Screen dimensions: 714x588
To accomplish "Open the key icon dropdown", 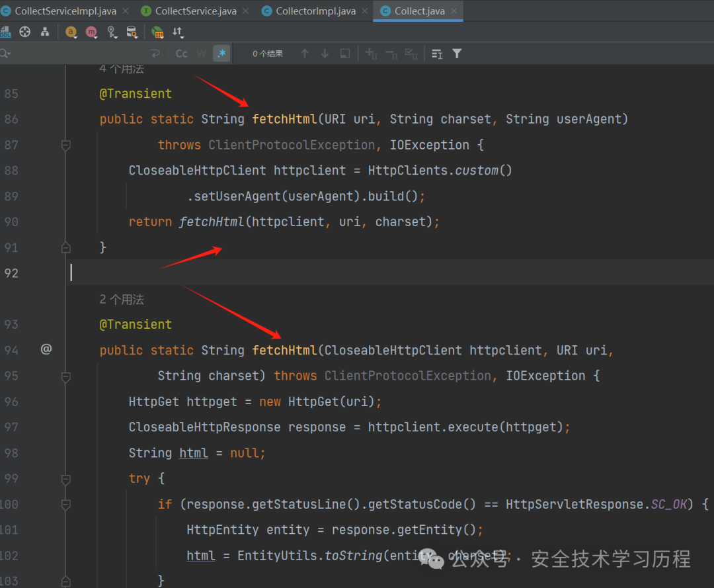I will 112,32.
